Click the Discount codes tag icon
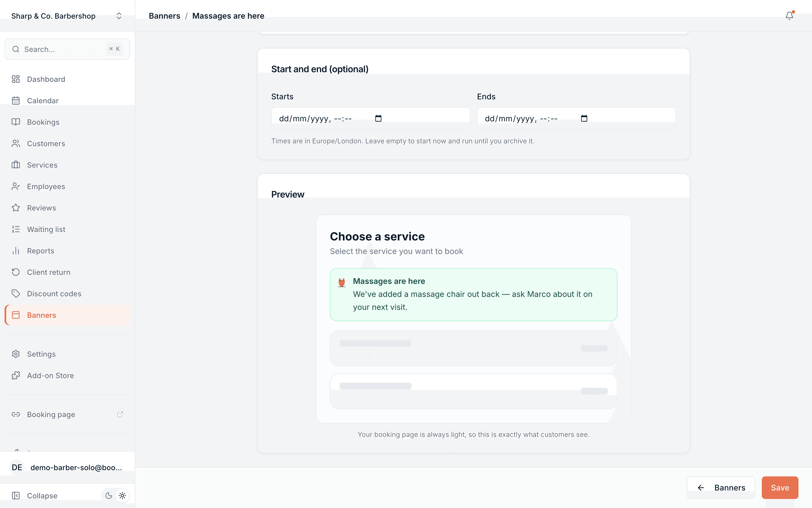 pyautogui.click(x=16, y=294)
